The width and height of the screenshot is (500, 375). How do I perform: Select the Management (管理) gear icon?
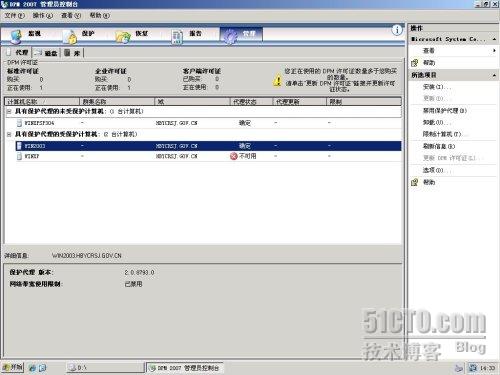coord(231,36)
